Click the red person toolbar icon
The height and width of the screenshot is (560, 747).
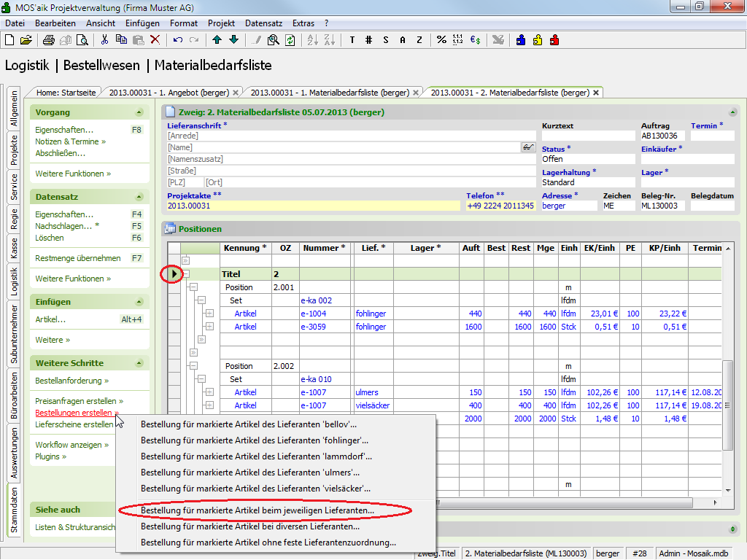[x=554, y=40]
